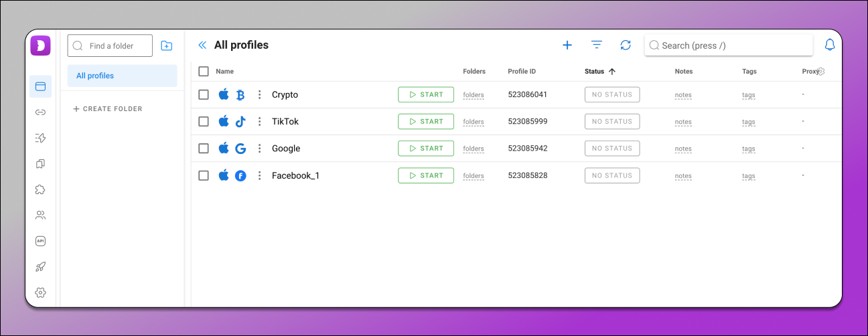Click the Apple OS icon in Google row
Screen dimensions: 868x336
pyautogui.click(x=224, y=148)
